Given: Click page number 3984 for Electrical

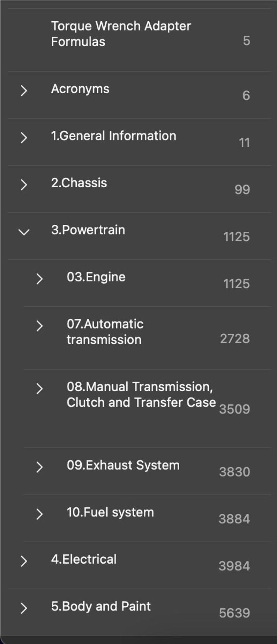Looking at the screenshot, I should tap(234, 566).
